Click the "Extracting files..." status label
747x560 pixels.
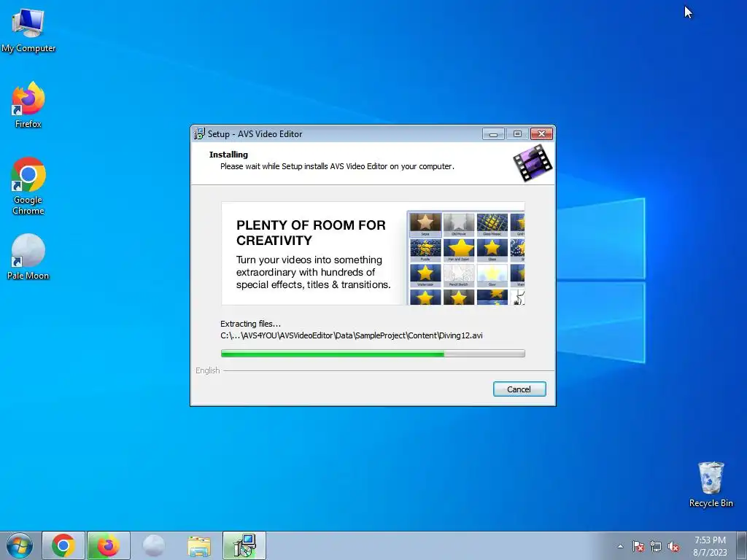[251, 324]
